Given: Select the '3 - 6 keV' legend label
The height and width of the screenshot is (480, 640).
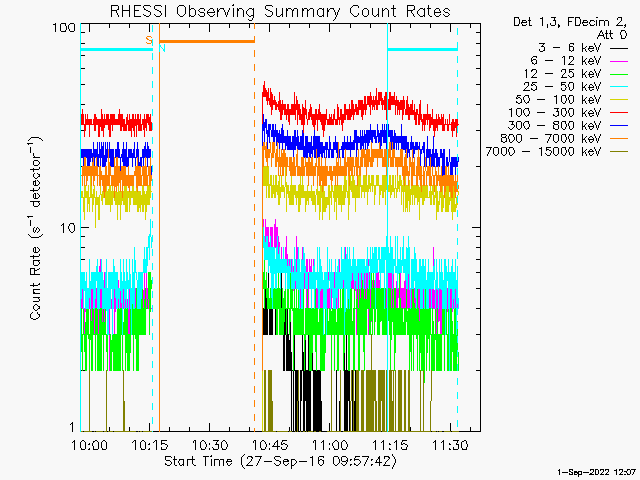Looking at the screenshot, I should pyautogui.click(x=570, y=48).
